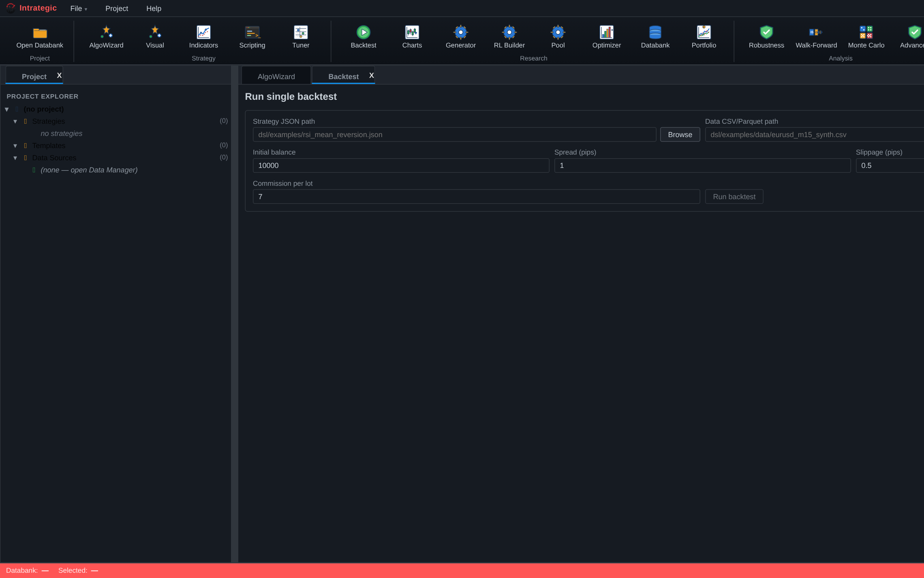This screenshot has width=924, height=578.
Task: Open the Portfolio tool
Action: point(704,37)
